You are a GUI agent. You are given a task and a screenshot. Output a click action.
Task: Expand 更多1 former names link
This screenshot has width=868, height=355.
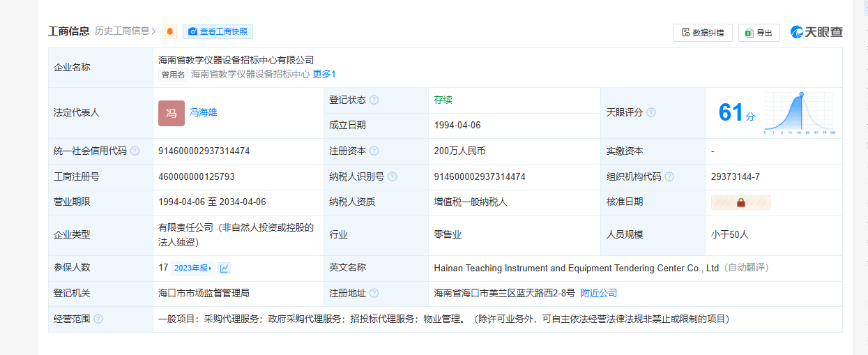[324, 74]
